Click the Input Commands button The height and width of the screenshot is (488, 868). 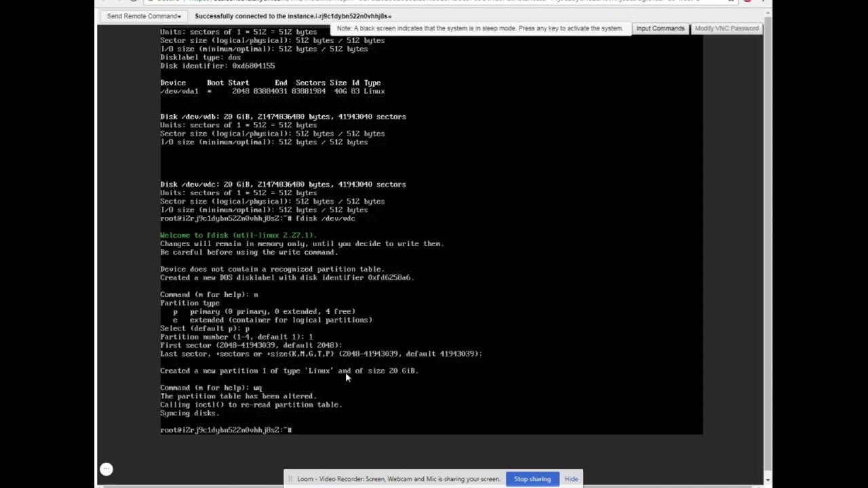pyautogui.click(x=660, y=28)
